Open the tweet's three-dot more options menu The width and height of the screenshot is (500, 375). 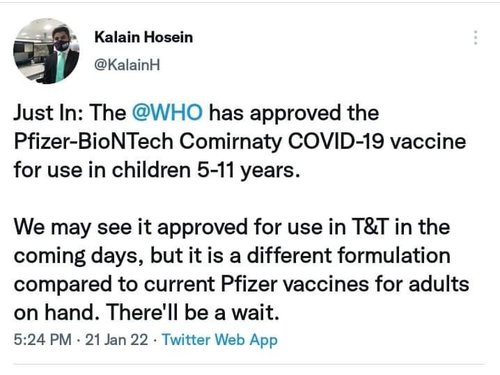[x=476, y=37]
